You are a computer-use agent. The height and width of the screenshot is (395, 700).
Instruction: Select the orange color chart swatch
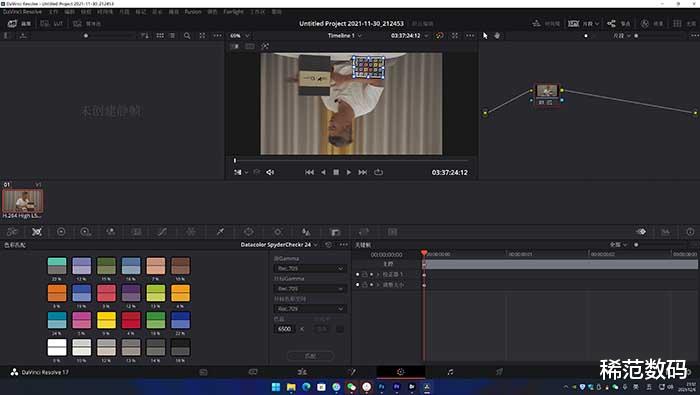pos(57,293)
